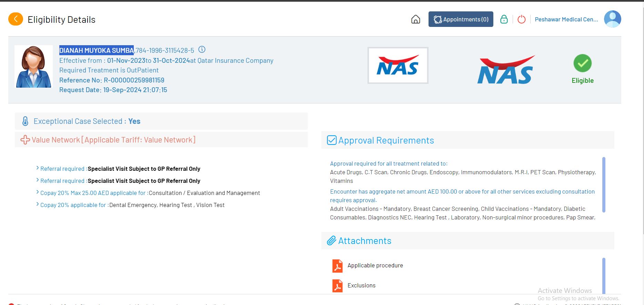Open the user profile avatar icon
The image size is (644, 305).
pos(612,19)
